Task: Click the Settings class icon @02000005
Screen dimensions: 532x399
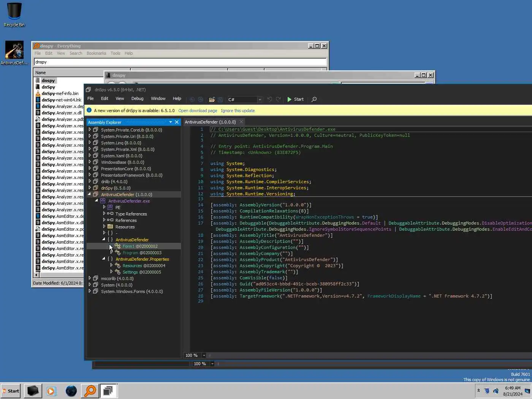Action: (x=118, y=272)
